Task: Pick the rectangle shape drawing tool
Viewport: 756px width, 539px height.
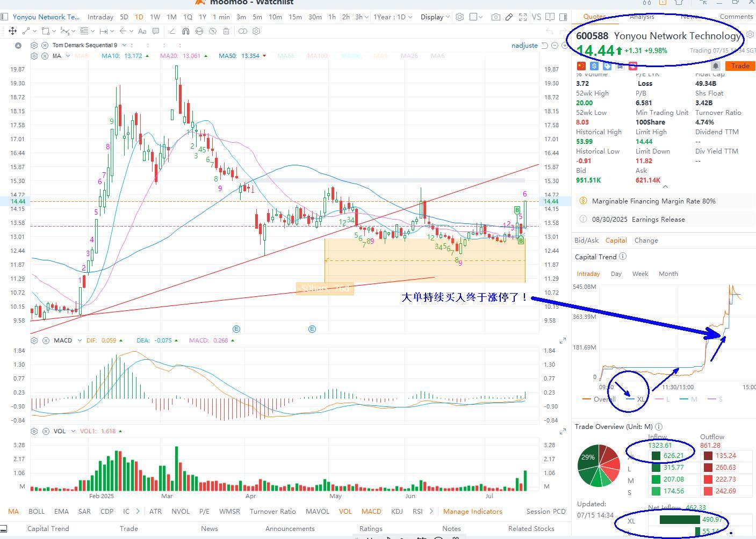Action: 46,31
